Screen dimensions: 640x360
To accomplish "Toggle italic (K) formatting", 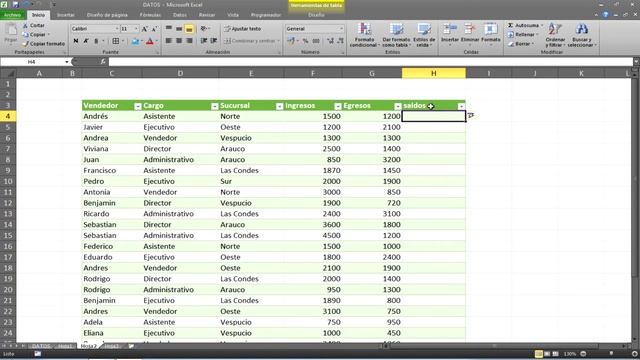I will point(86,41).
